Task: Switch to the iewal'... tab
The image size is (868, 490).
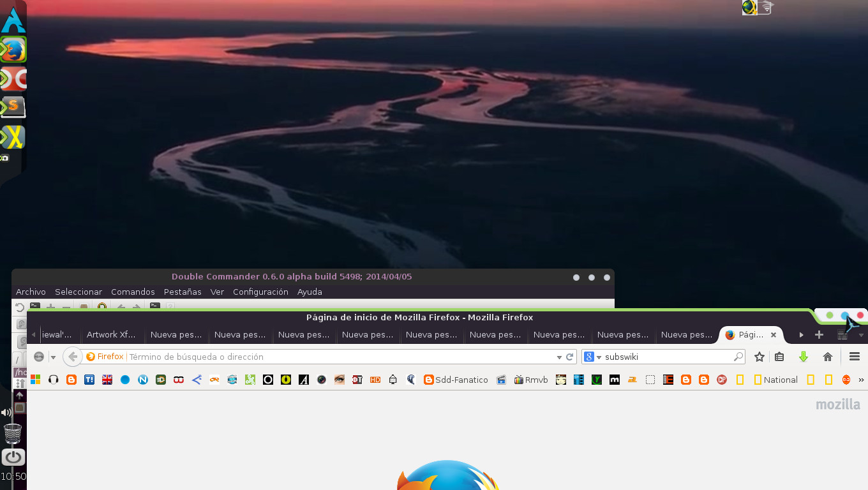Action: 59,334
